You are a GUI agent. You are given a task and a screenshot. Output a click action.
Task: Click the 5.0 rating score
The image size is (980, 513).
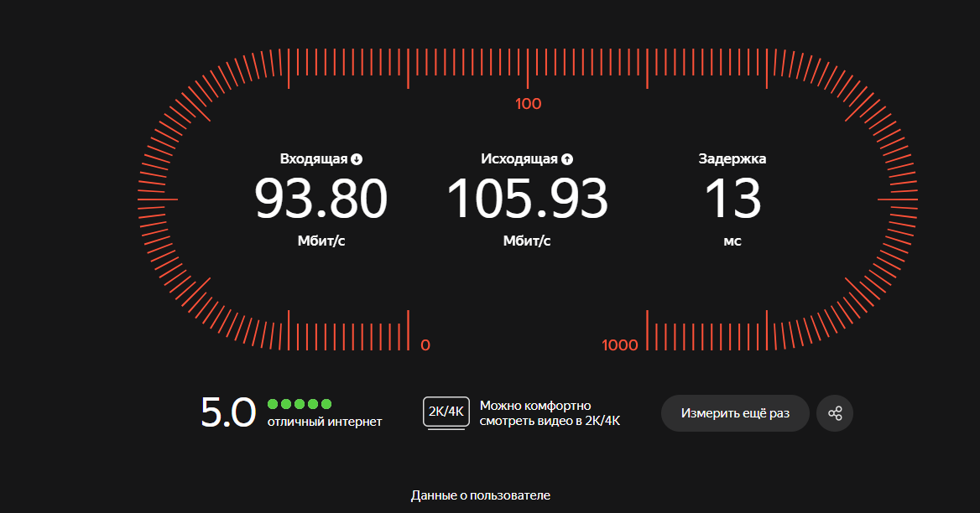pos(227,413)
